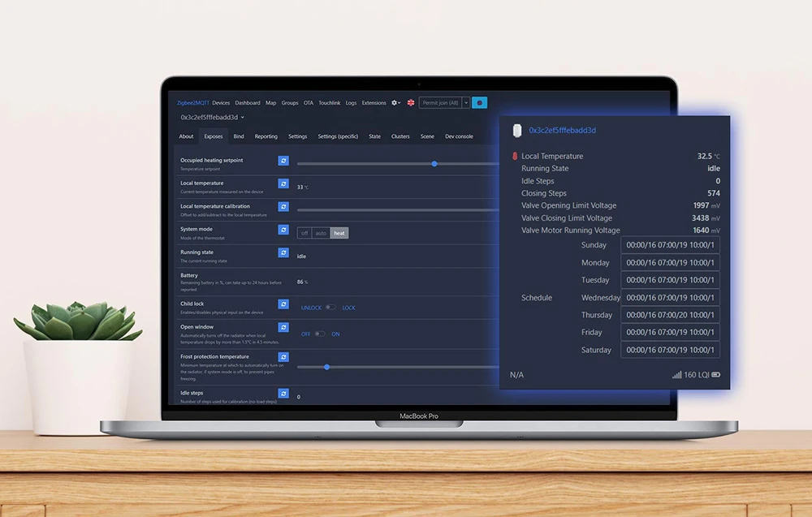This screenshot has width=812, height=517.
Task: Go to Devices page
Action: click(221, 103)
